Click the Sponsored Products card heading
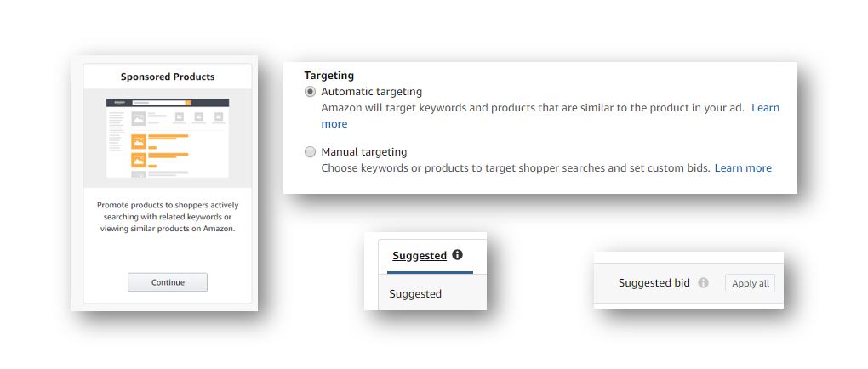This screenshot has height=369, width=868. (168, 77)
